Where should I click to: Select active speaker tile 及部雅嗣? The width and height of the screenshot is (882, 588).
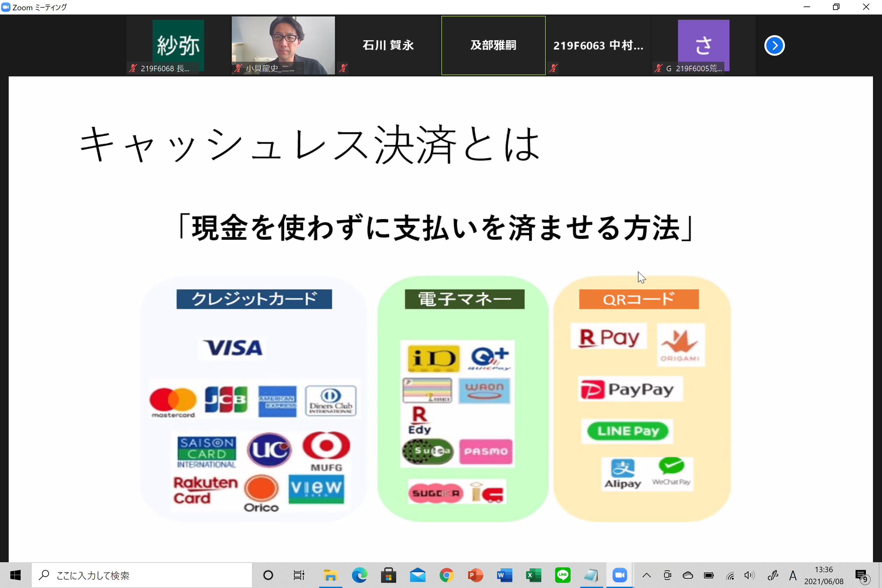(x=493, y=45)
